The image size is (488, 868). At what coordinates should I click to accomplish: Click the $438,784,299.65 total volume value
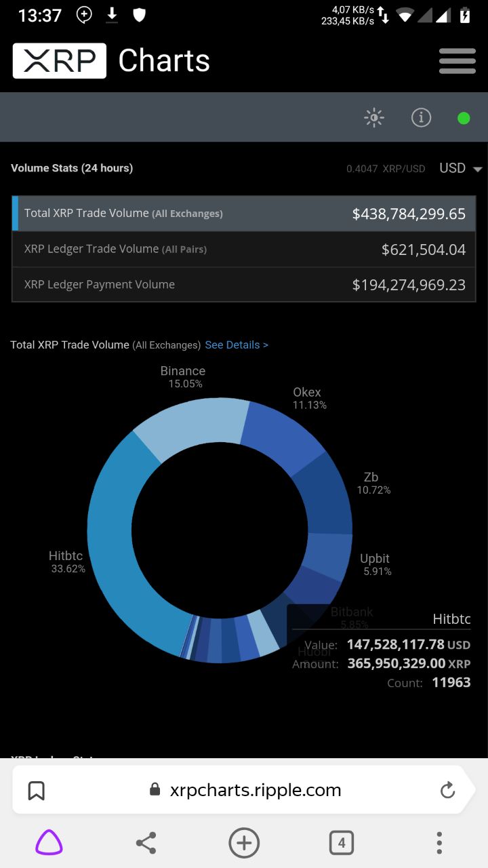click(409, 214)
